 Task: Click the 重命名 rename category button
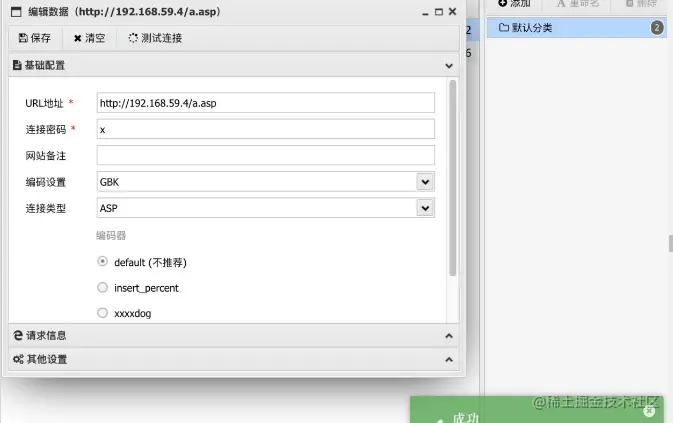click(577, 3)
